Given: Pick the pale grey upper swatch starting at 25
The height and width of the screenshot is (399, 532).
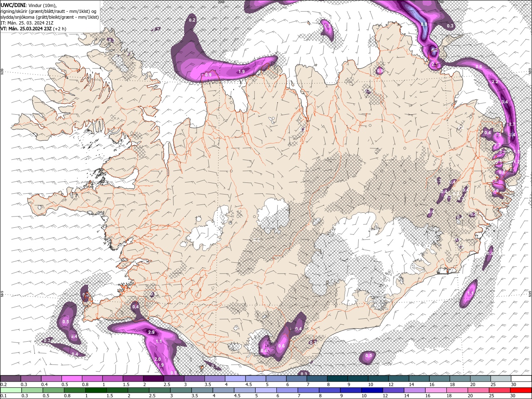Looking at the screenshot, I should coord(501,379).
